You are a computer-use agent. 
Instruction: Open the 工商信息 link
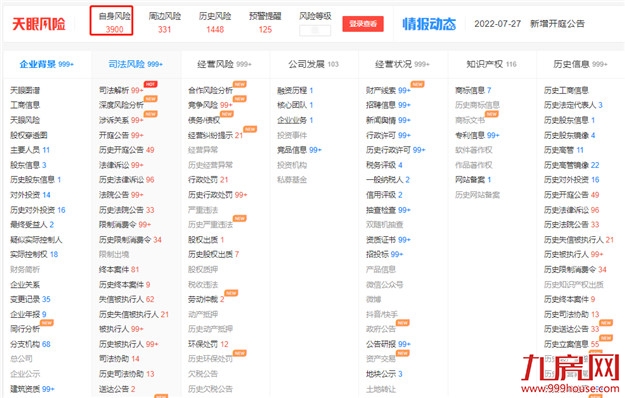point(25,105)
